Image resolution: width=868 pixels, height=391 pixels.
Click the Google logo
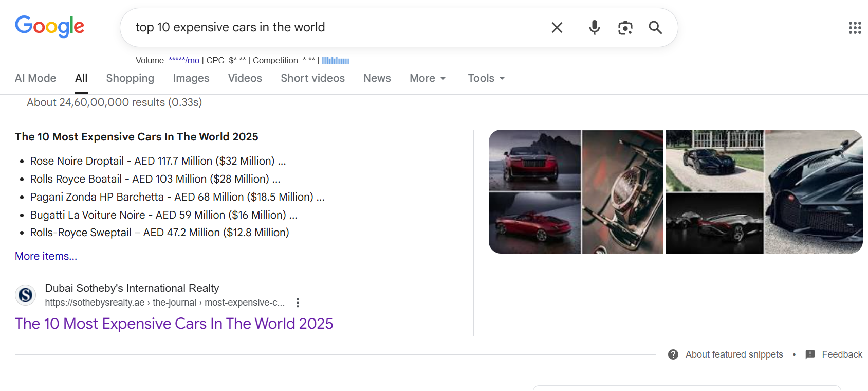pos(50,27)
